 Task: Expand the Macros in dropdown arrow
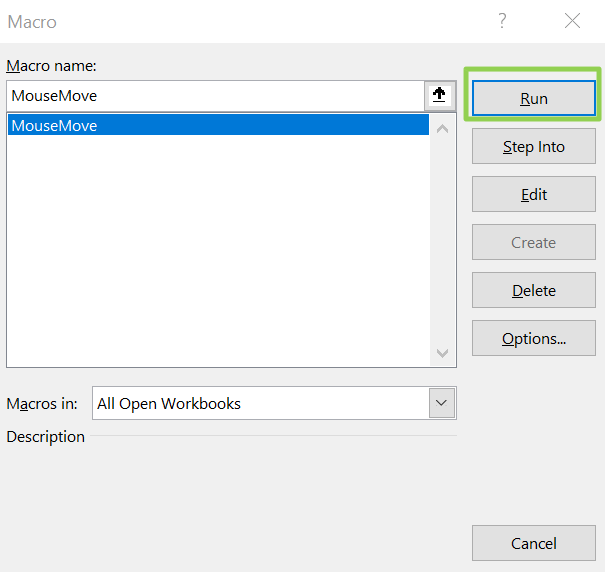tap(441, 404)
